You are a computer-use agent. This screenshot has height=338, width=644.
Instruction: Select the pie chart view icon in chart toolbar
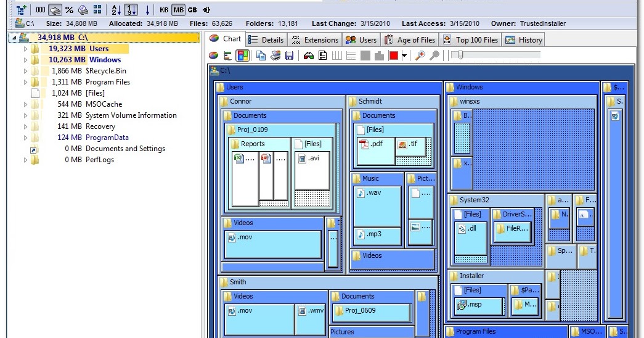click(214, 55)
